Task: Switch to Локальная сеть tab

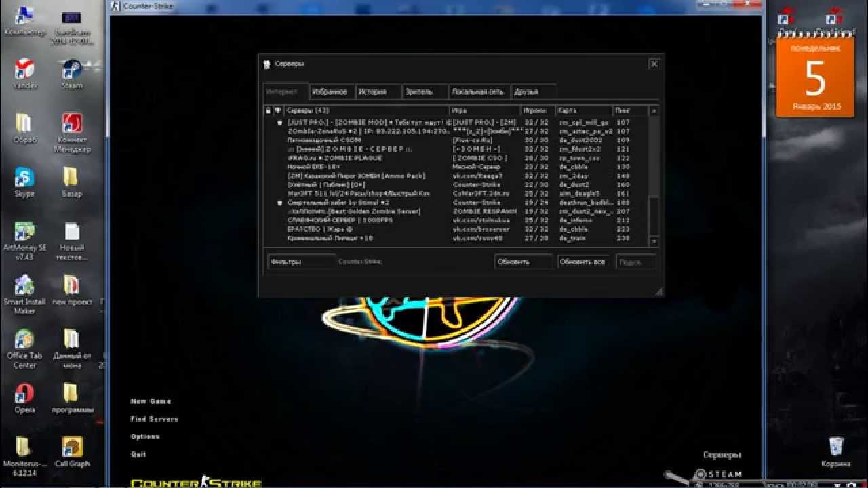Action: 480,91
